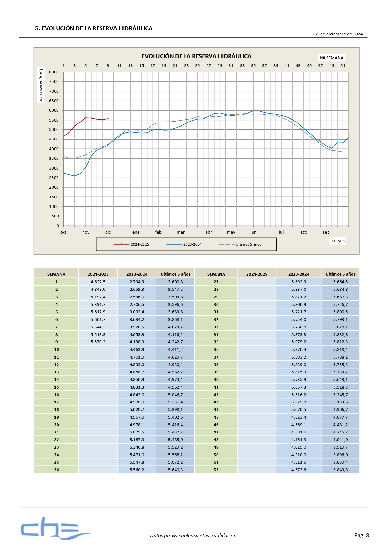Click the y-axis value '8000'
The image size is (392, 555).
pyautogui.click(x=54, y=72)
